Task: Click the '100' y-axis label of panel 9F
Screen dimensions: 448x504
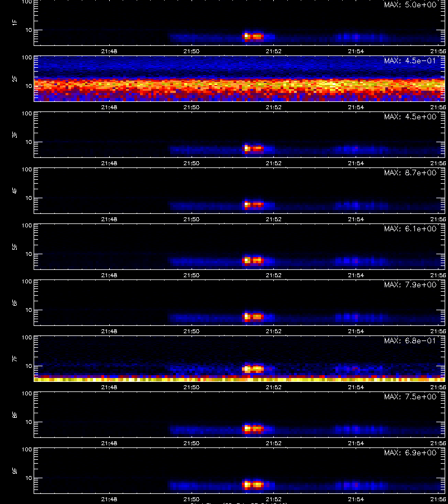Action: [x=27, y=449]
